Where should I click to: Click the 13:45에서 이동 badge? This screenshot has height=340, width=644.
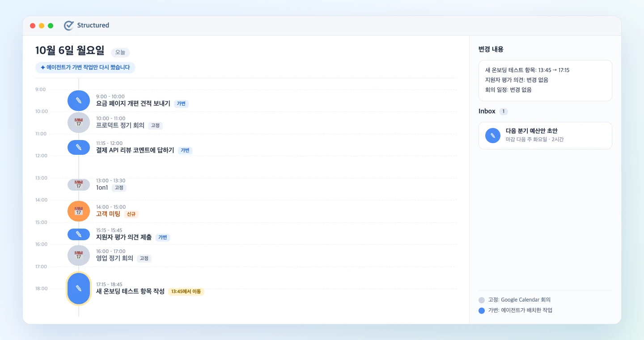(x=186, y=292)
